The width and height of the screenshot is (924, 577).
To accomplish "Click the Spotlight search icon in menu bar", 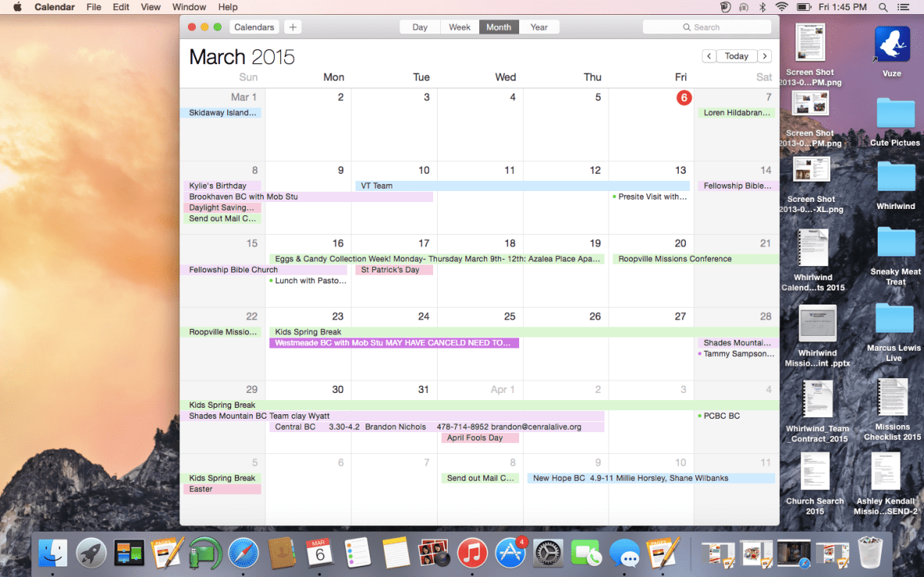I will pos(884,7).
